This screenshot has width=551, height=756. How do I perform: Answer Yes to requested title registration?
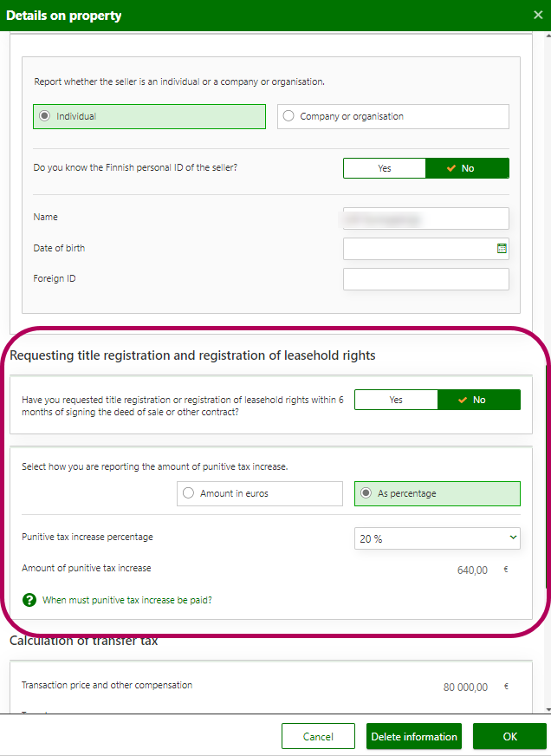click(x=396, y=400)
